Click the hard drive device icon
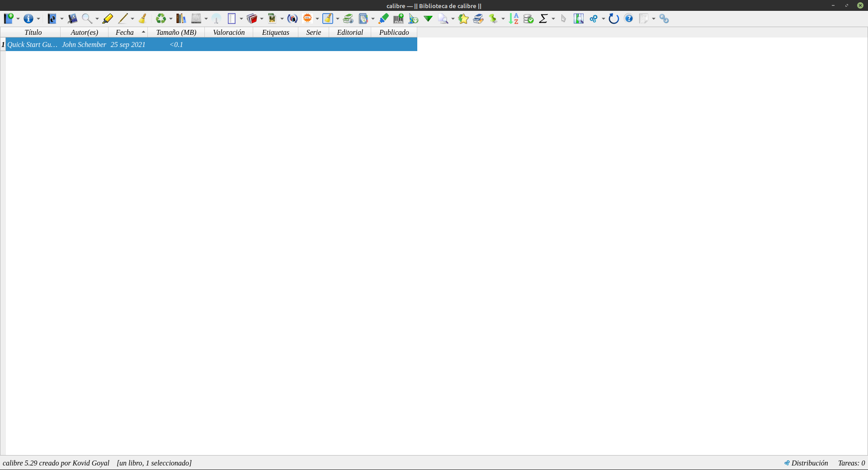The width and height of the screenshot is (868, 470). pos(196,19)
